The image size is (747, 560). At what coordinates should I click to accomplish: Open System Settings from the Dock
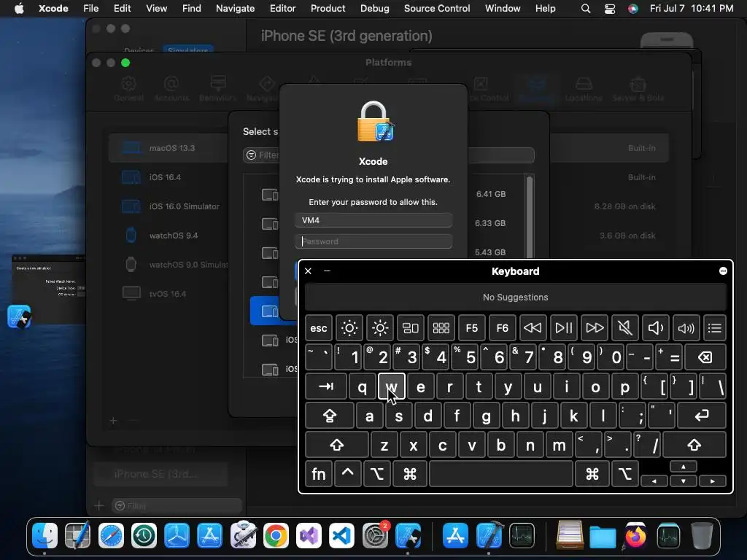coord(376,536)
